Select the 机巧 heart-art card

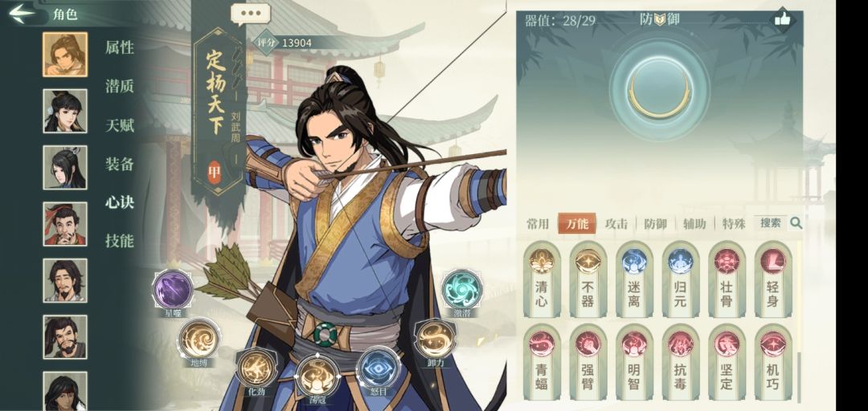coord(773,362)
